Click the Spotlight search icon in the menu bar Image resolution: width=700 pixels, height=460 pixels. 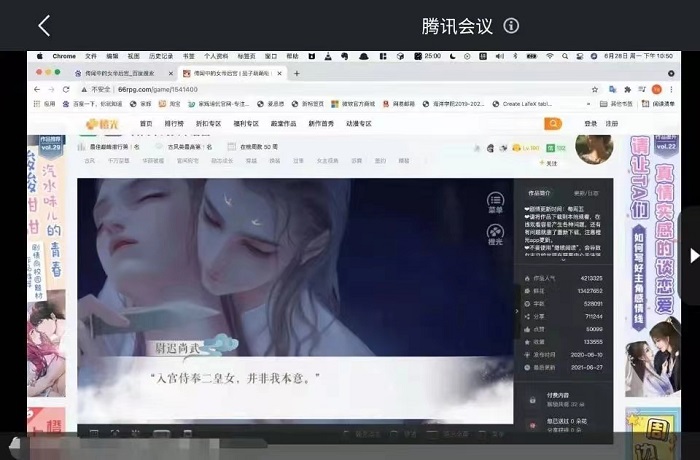565,56
